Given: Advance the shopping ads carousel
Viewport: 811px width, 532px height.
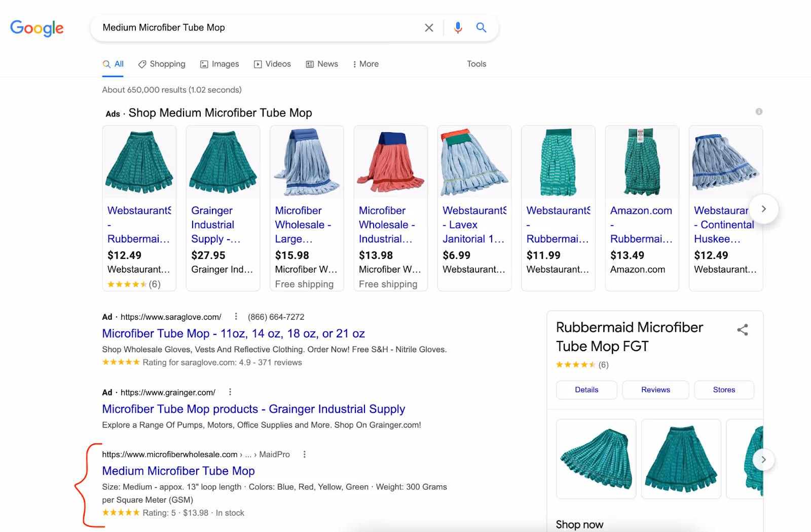Looking at the screenshot, I should (x=763, y=209).
